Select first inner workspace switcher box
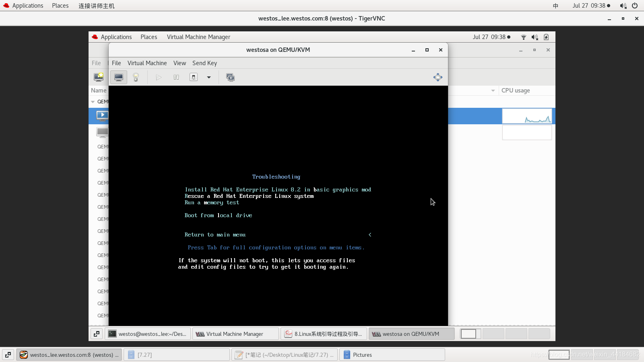This screenshot has height=362, width=644. click(x=471, y=334)
